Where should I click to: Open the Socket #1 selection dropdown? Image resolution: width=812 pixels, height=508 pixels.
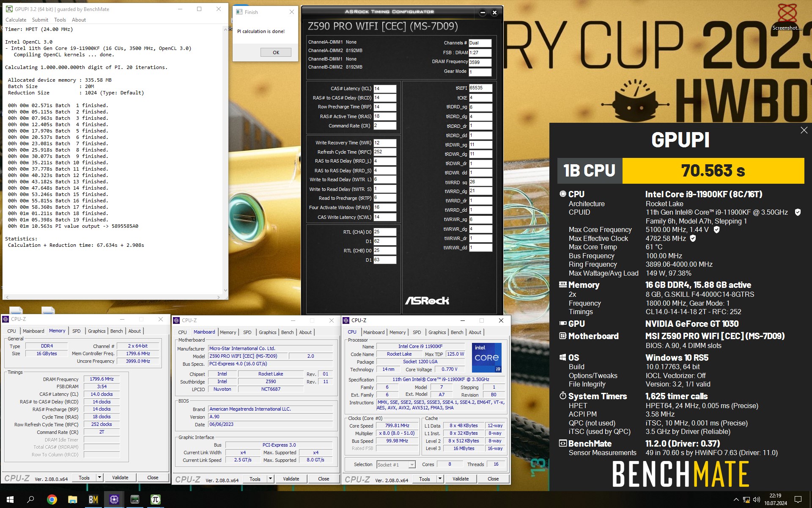click(396, 464)
